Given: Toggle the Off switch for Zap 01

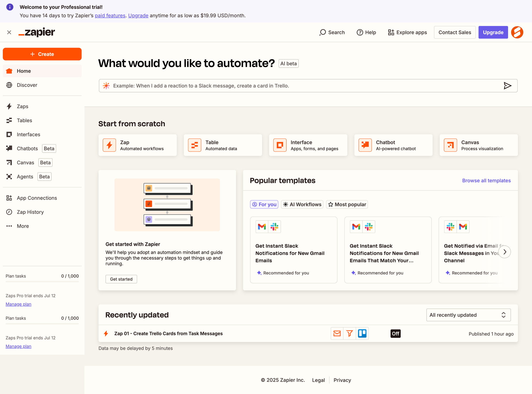Looking at the screenshot, I should 395,333.
